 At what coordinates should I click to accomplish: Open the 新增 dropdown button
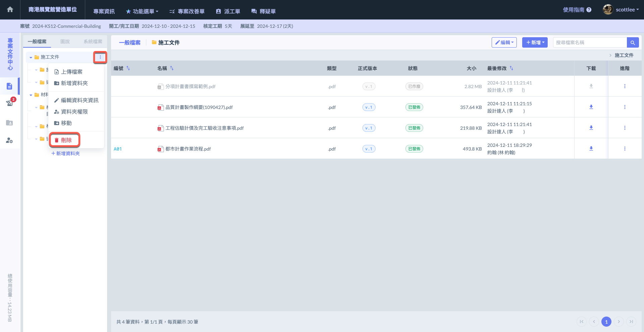point(535,43)
